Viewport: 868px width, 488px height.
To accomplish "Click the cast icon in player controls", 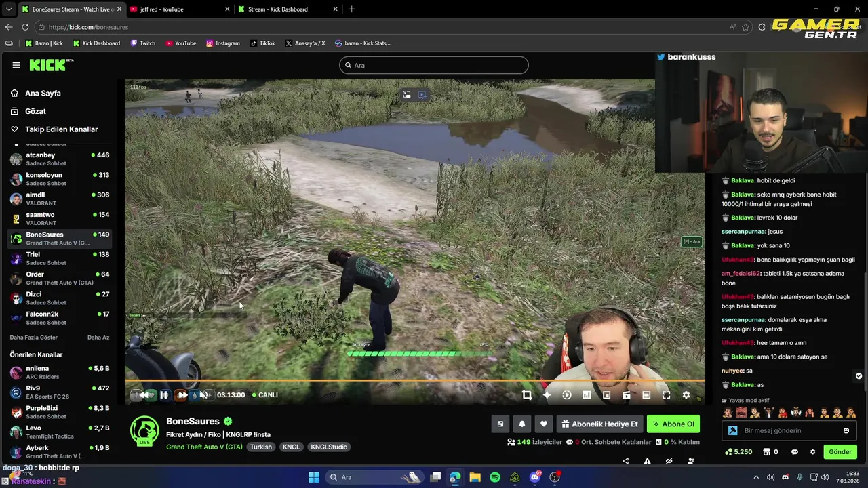I will [627, 395].
